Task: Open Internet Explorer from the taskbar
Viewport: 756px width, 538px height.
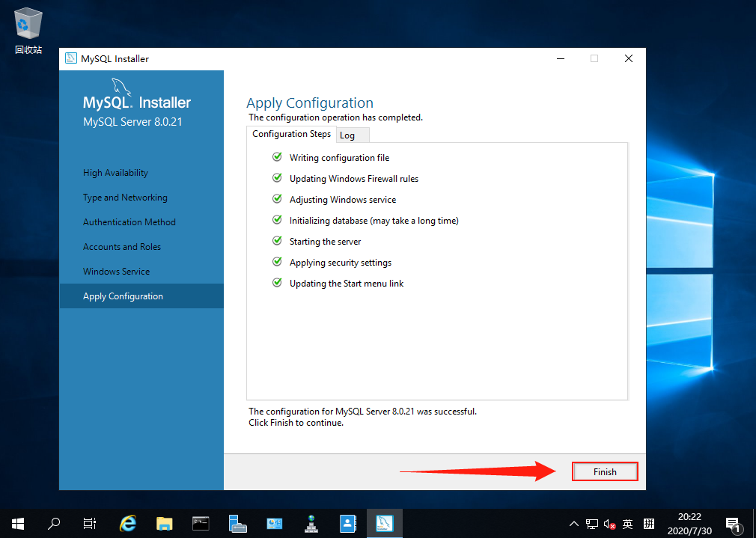Action: (127, 523)
